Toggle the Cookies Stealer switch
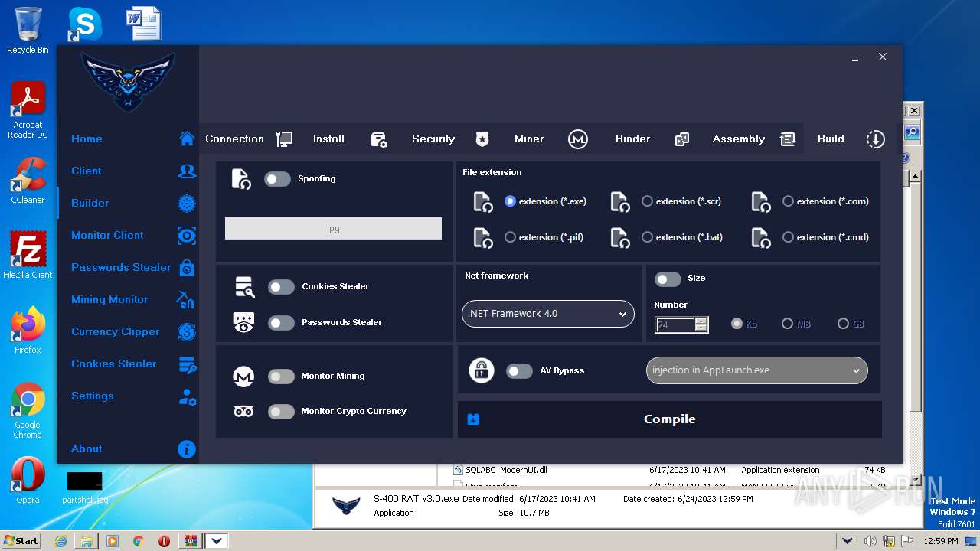 (x=281, y=287)
